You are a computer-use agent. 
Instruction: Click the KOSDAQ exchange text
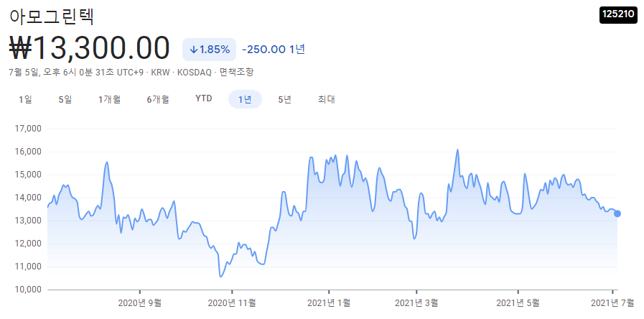[x=194, y=73]
